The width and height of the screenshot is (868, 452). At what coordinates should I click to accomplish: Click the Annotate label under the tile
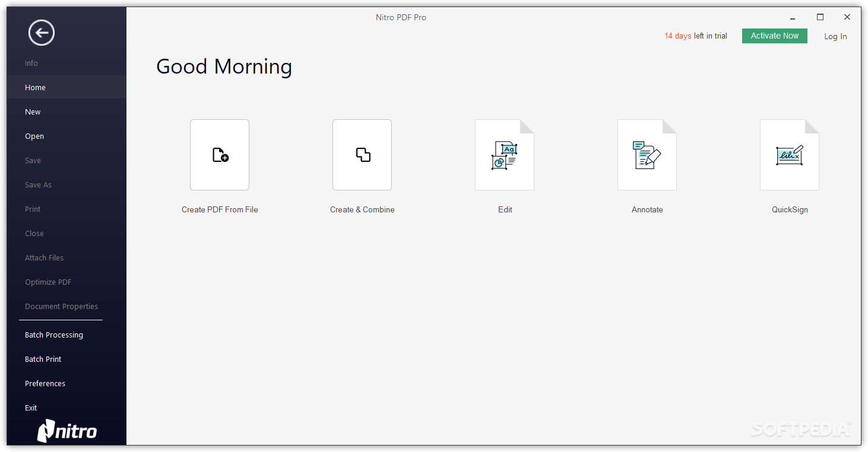click(647, 209)
